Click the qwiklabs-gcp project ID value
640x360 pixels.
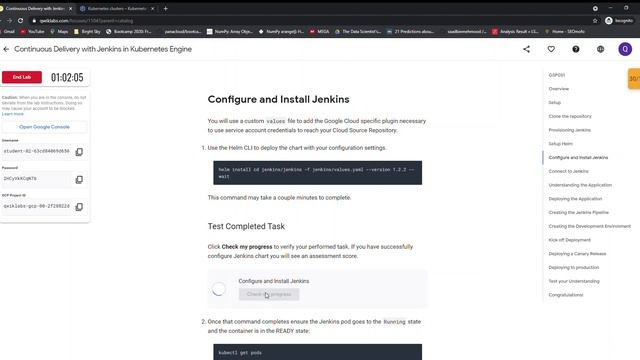(x=36, y=207)
